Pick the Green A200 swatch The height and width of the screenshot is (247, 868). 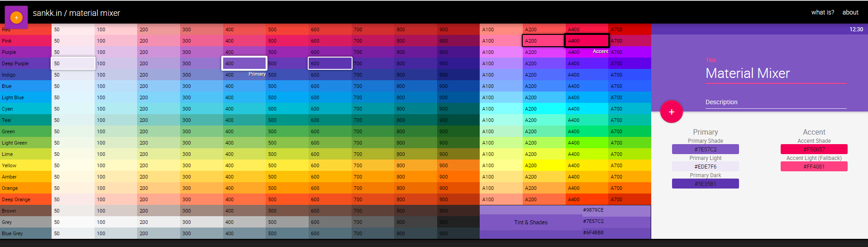click(x=544, y=131)
